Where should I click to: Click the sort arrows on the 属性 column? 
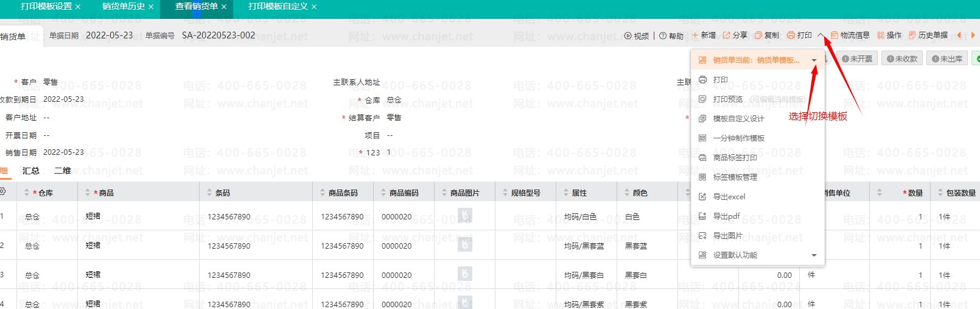(566, 193)
